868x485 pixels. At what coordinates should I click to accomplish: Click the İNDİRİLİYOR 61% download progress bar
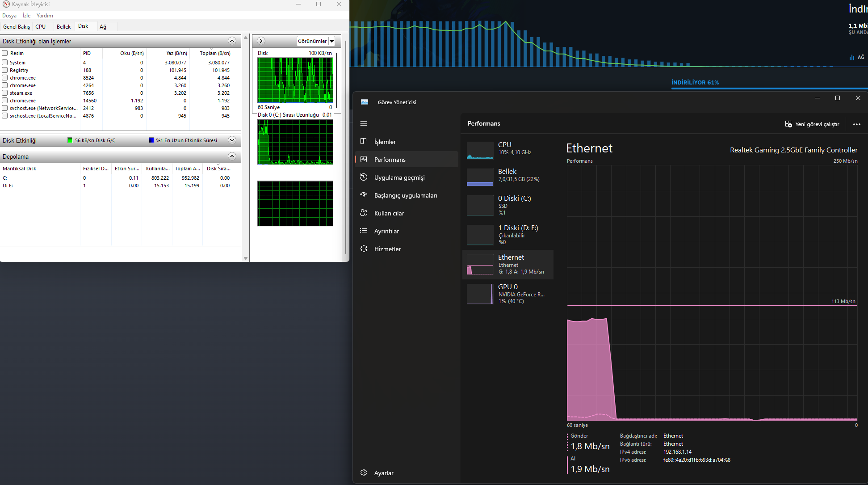coord(768,88)
